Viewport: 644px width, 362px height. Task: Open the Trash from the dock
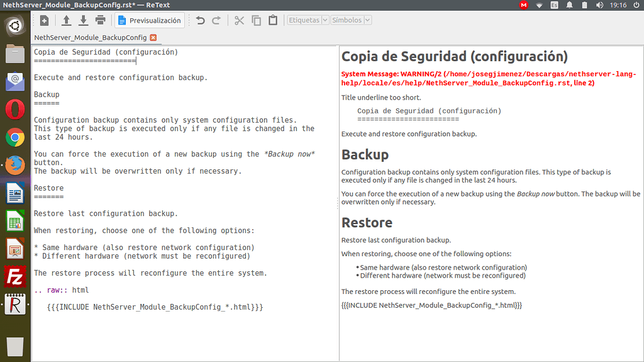(15, 347)
